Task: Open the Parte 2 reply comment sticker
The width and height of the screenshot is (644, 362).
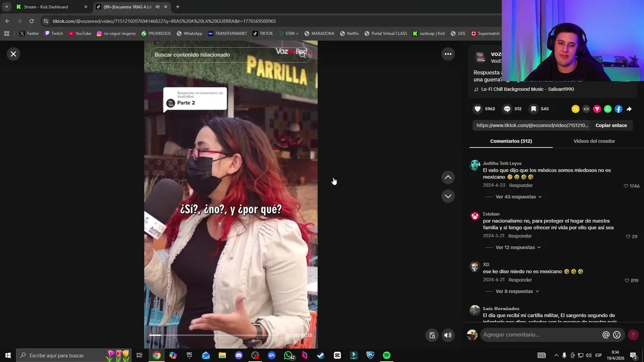Action: coord(195,100)
